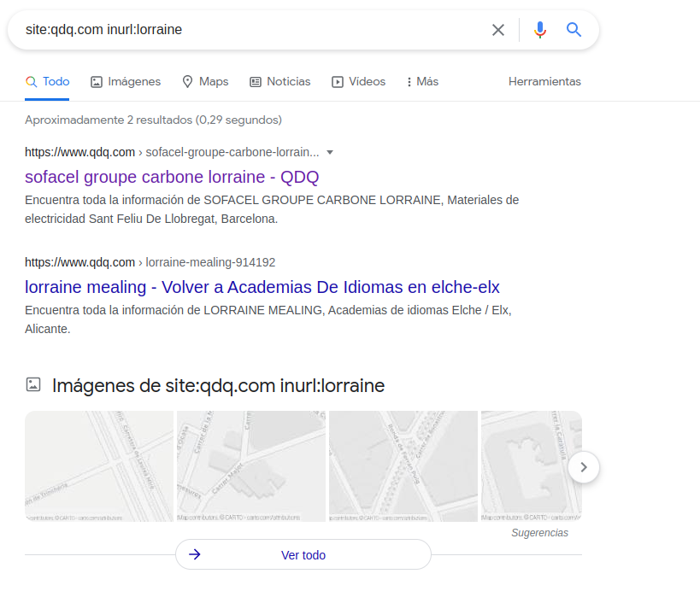Open the first map image thumbnail
The image size is (700, 603).
coord(99,466)
